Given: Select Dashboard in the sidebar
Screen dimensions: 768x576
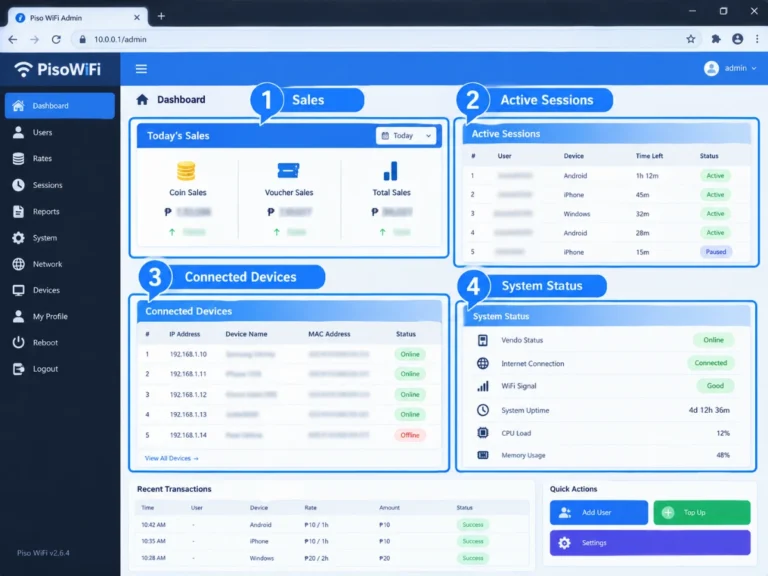Looking at the screenshot, I should pyautogui.click(x=60, y=106).
